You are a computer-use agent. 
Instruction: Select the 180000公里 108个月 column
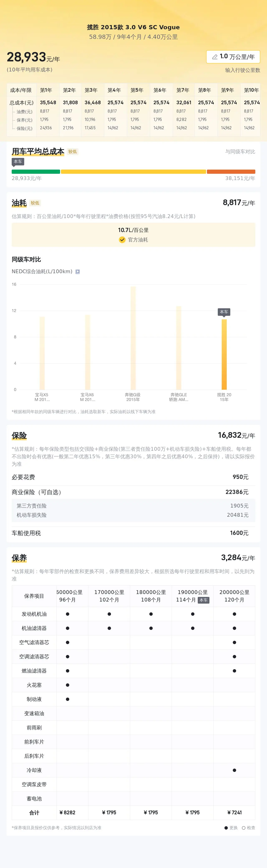click(151, 596)
